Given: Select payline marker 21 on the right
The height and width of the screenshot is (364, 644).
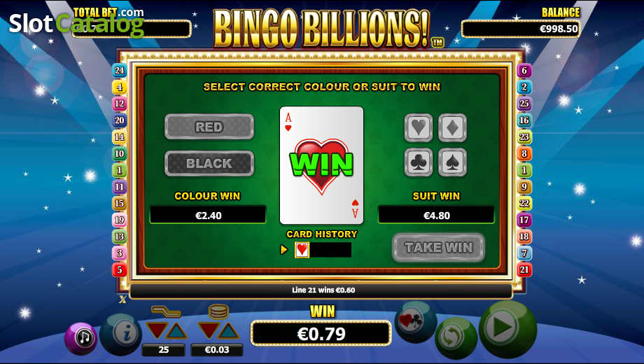Looking at the screenshot, I should coord(524,269).
